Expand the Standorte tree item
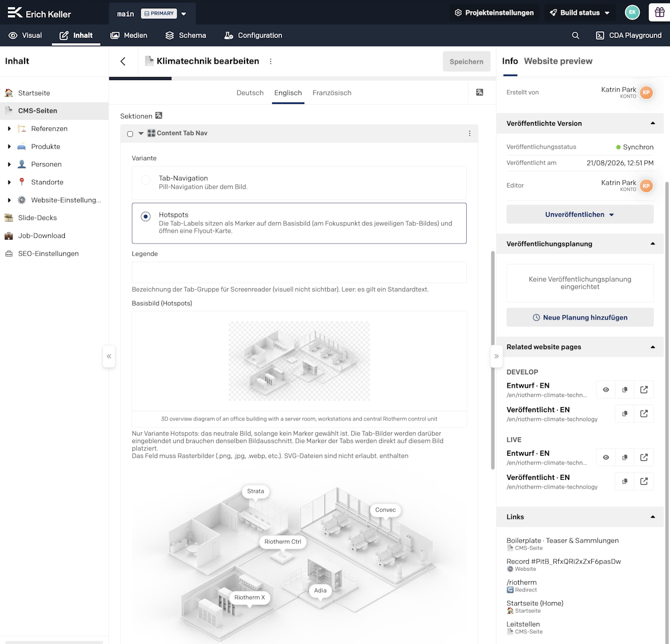The width and height of the screenshot is (670, 644). click(x=9, y=182)
